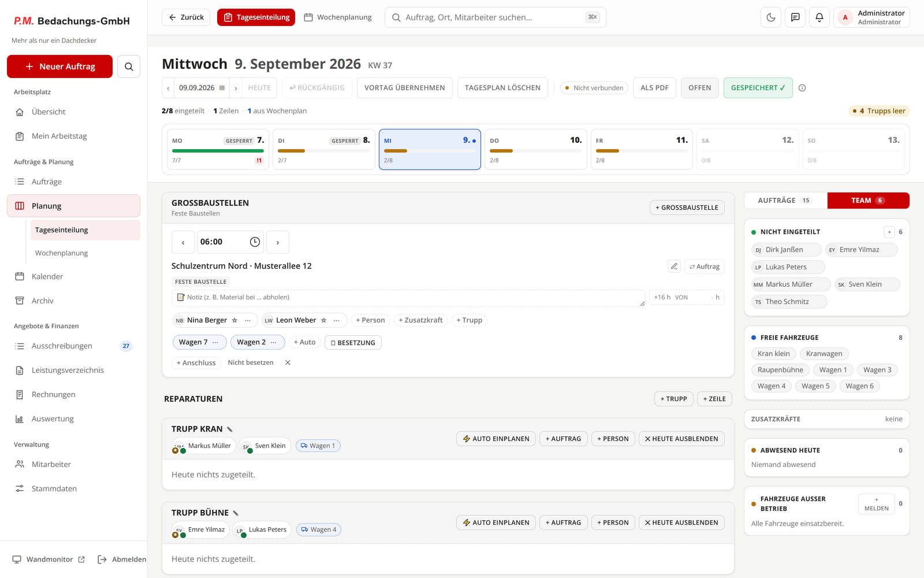
Task: Click the plus icon in Nicht eingeteilt
Action: 889,232
